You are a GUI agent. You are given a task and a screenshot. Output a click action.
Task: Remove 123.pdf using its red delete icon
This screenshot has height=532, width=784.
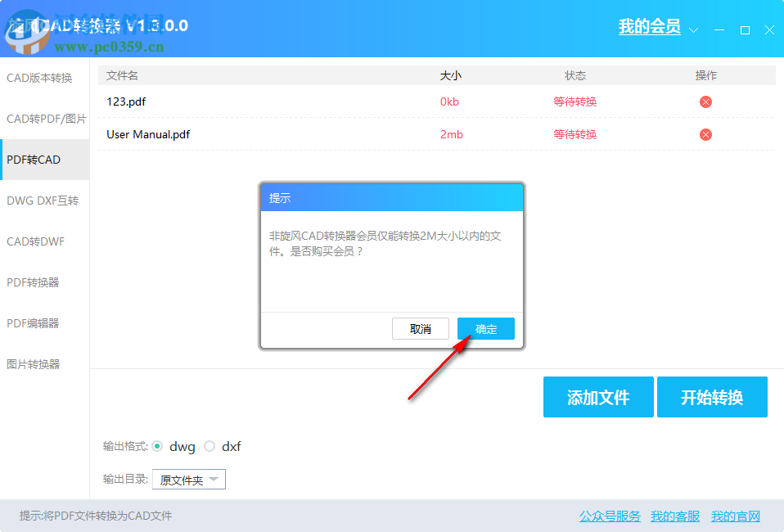705,101
